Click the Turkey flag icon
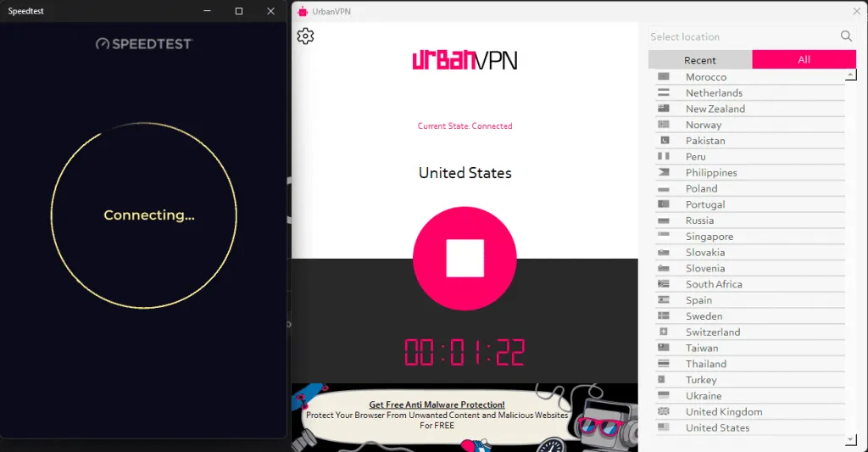This screenshot has width=868, height=452. (661, 379)
